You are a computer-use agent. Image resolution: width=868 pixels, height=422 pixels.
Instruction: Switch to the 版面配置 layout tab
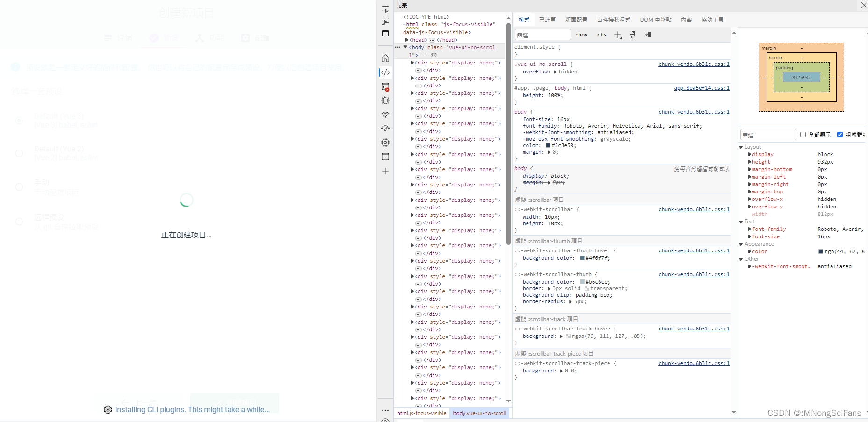tap(576, 20)
